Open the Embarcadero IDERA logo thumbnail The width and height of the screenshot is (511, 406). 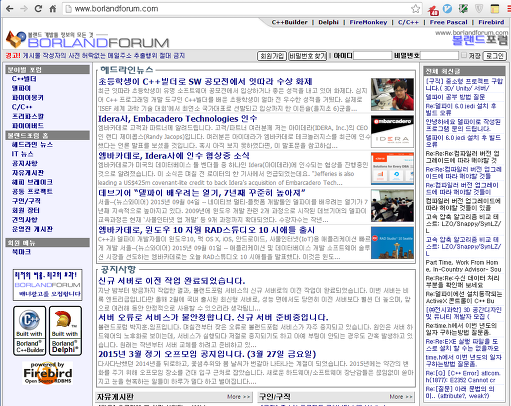coord(392,131)
